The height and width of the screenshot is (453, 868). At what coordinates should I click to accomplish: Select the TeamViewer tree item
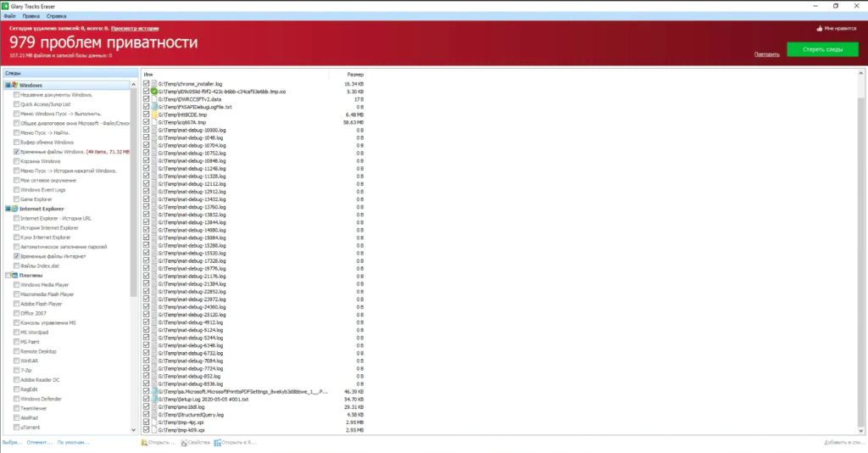pos(34,408)
